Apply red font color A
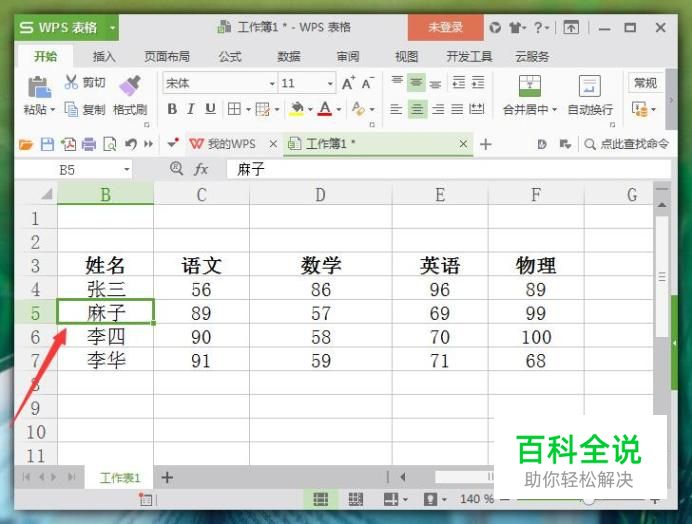692x524 pixels. click(325, 109)
